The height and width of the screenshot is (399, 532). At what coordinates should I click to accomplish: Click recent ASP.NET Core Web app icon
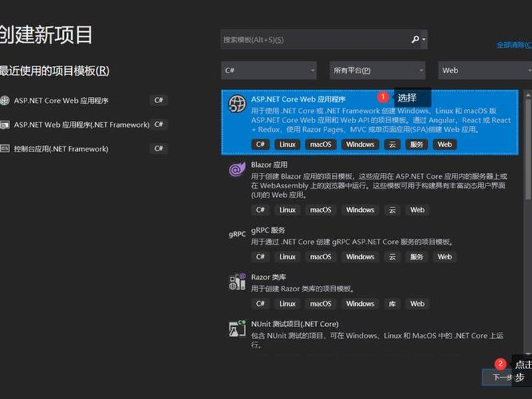pyautogui.click(x=5, y=100)
